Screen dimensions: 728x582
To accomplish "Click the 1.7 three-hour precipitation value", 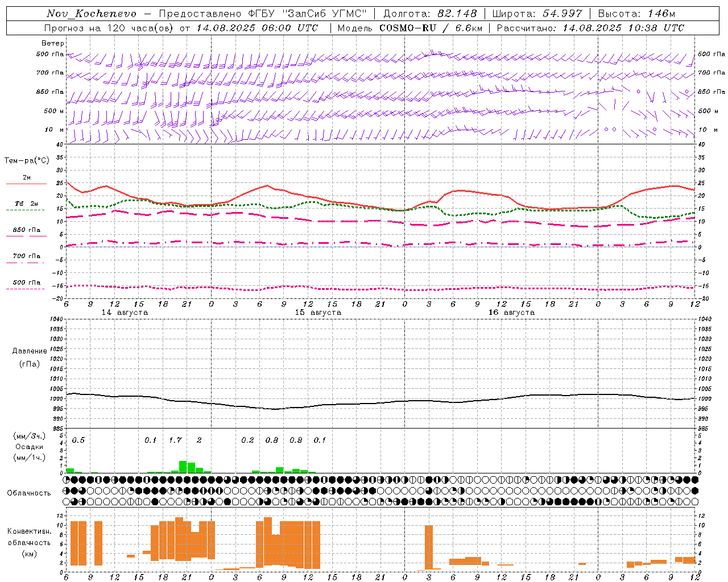I will click(x=175, y=440).
